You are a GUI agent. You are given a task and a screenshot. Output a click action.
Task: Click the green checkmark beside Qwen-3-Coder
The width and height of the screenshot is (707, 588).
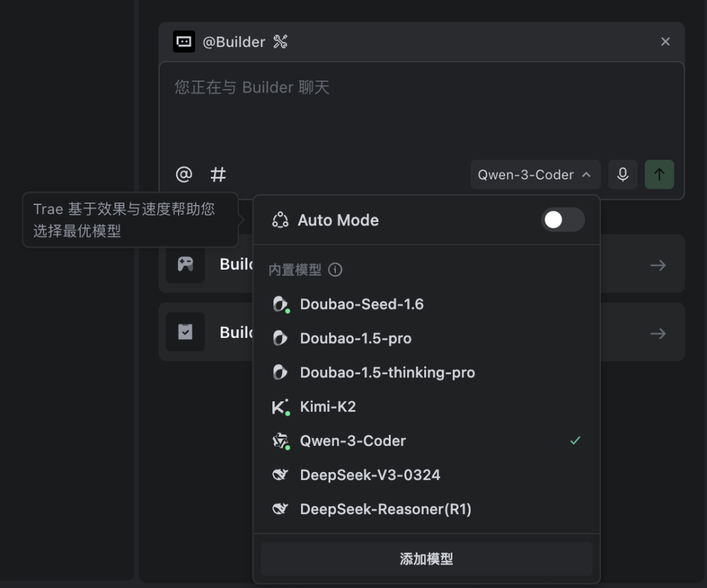[575, 441]
